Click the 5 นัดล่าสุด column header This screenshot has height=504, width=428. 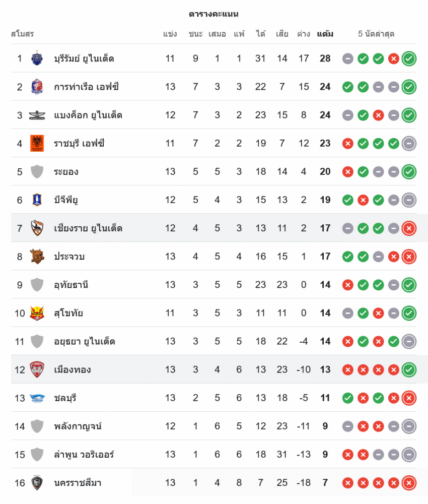(376, 34)
